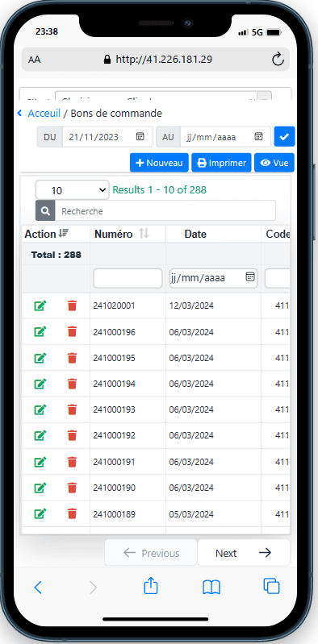The image size is (318, 644).
Task: Sort by Action column
Action: pos(63,233)
